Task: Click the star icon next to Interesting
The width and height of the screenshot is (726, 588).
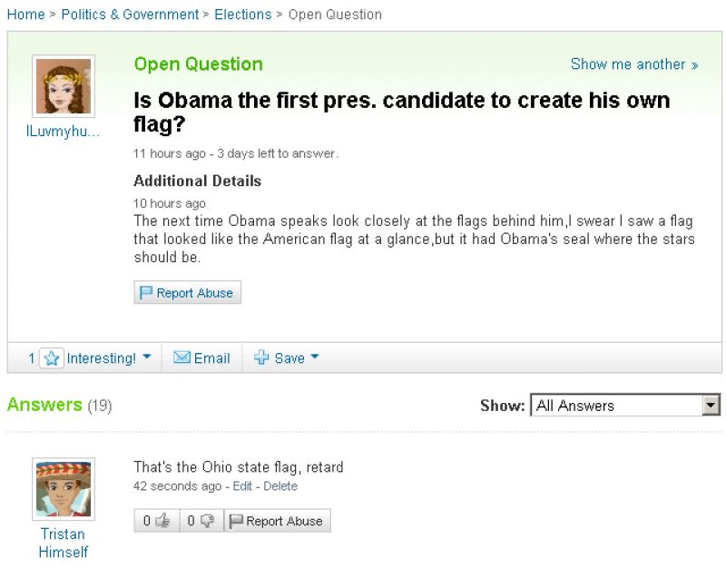Action: (52, 358)
